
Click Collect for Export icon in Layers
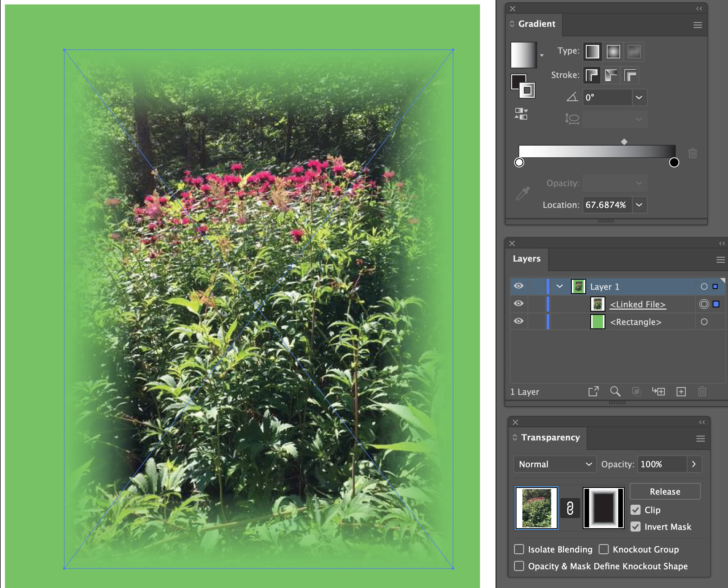tap(593, 392)
